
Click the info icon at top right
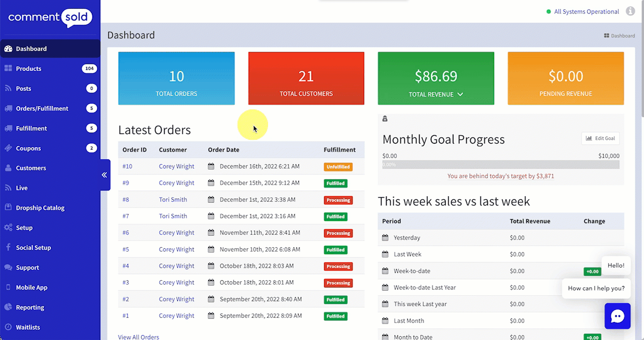click(630, 11)
